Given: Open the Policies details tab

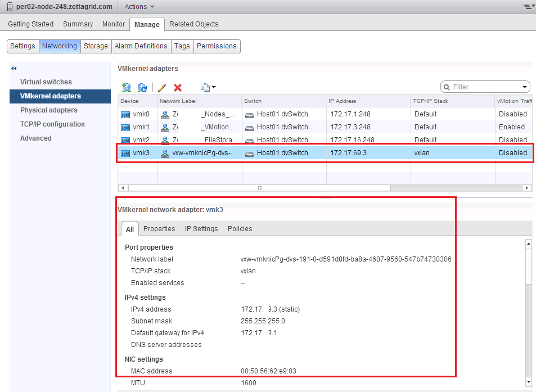Looking at the screenshot, I should coord(240,229).
